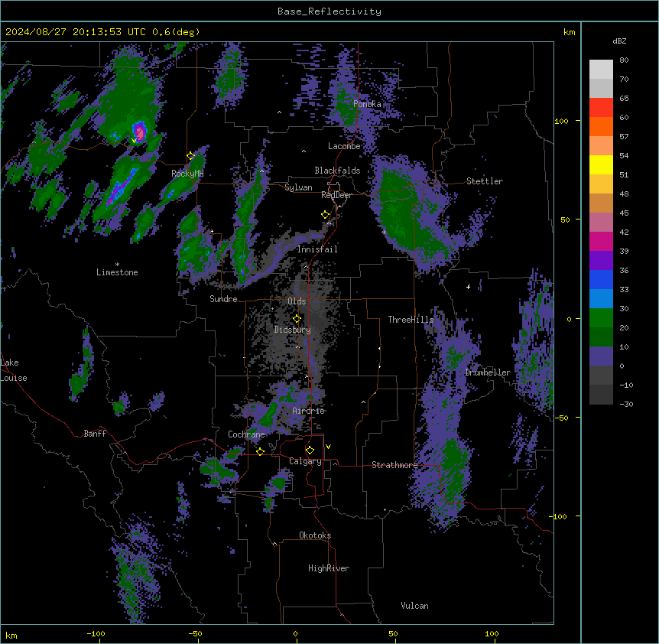Select the yellow diamond marker below Cochrane
The image size is (659, 644).
click(x=260, y=451)
